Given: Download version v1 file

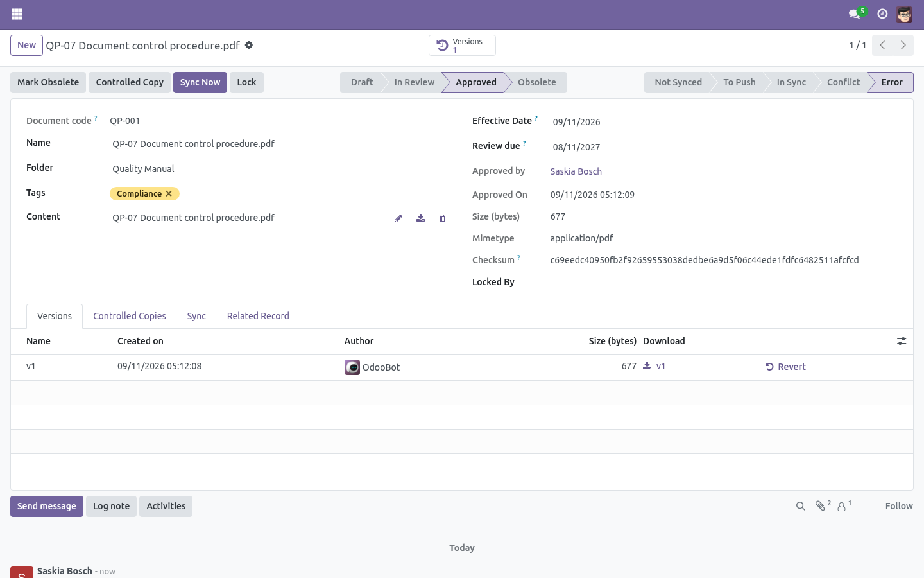Looking at the screenshot, I should pos(654,366).
